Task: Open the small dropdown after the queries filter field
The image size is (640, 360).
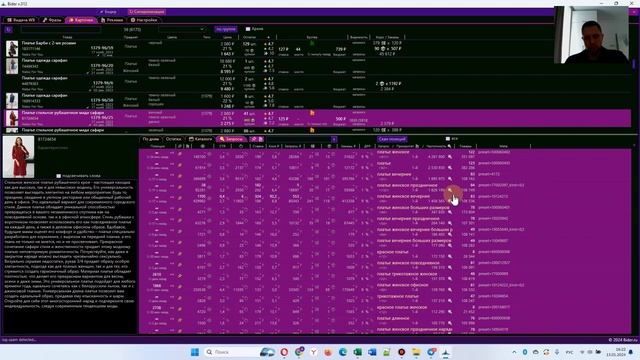Action: tap(334, 140)
